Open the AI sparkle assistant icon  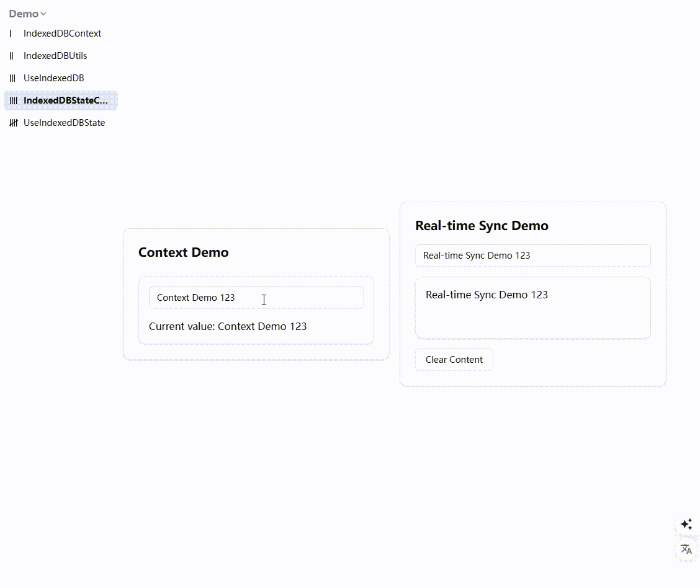tap(686, 523)
